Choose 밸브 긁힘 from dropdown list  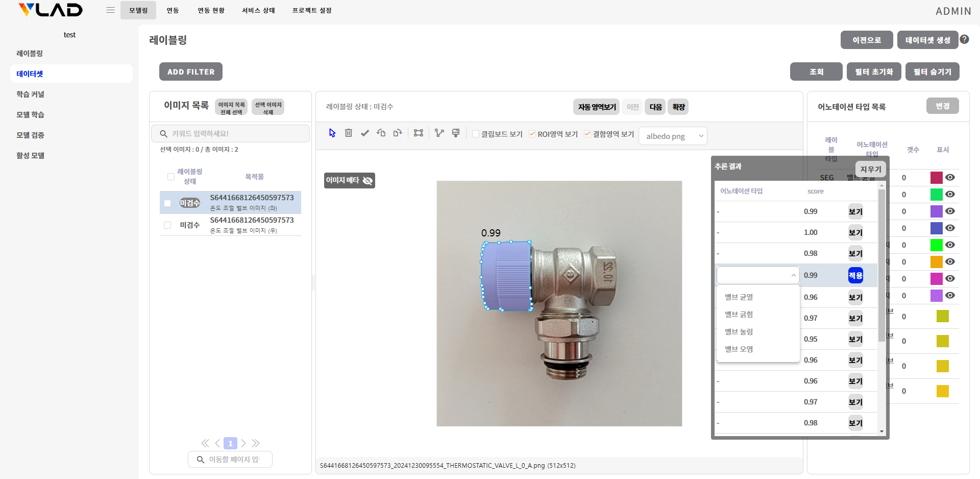tap(758, 314)
